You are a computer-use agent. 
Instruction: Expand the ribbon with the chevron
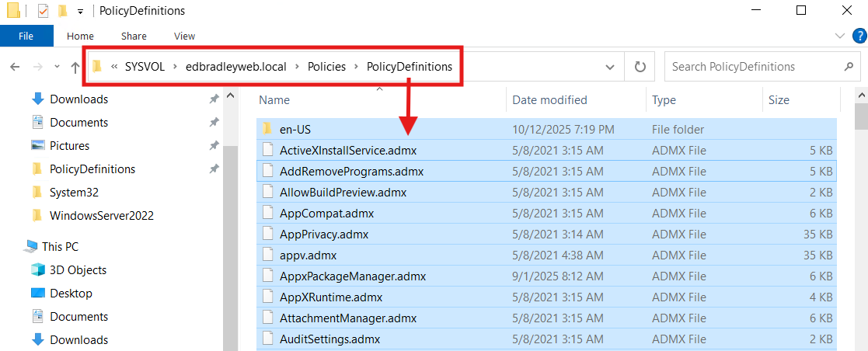839,36
